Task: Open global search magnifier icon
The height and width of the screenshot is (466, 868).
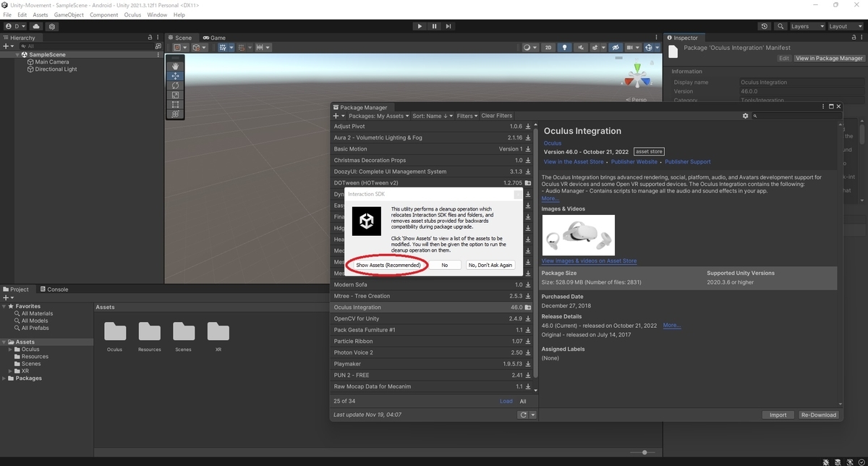Action: [780, 26]
